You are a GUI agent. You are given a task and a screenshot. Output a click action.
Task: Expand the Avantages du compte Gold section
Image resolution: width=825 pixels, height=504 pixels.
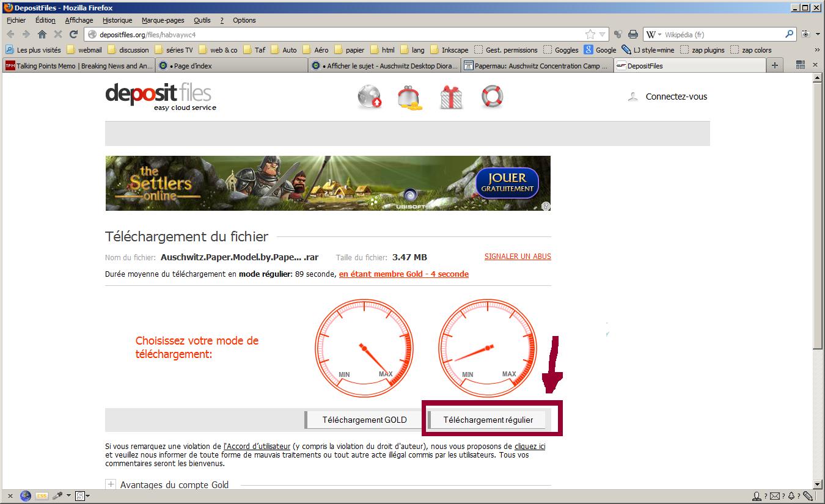click(111, 484)
